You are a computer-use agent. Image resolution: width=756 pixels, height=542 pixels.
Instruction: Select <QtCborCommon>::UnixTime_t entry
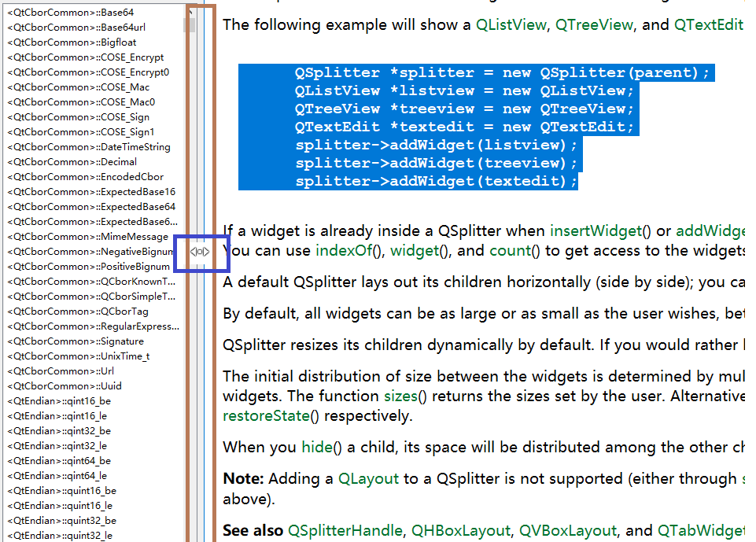click(x=79, y=356)
